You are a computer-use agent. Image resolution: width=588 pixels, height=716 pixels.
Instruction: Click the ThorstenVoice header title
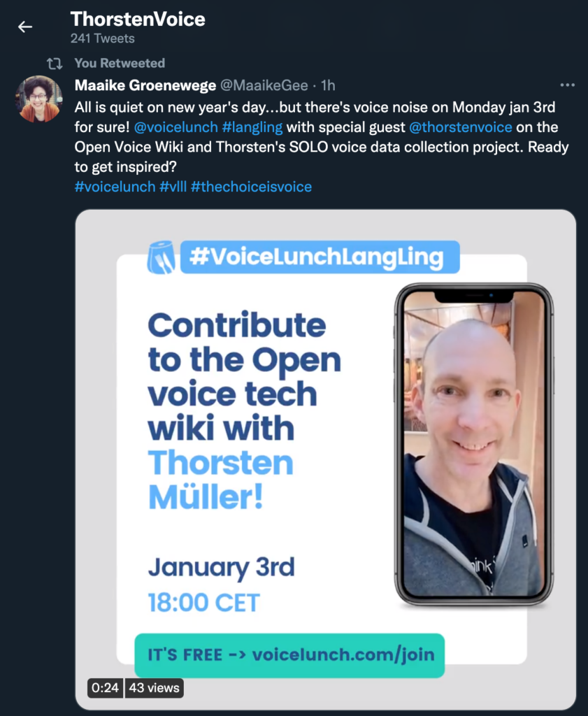138,19
